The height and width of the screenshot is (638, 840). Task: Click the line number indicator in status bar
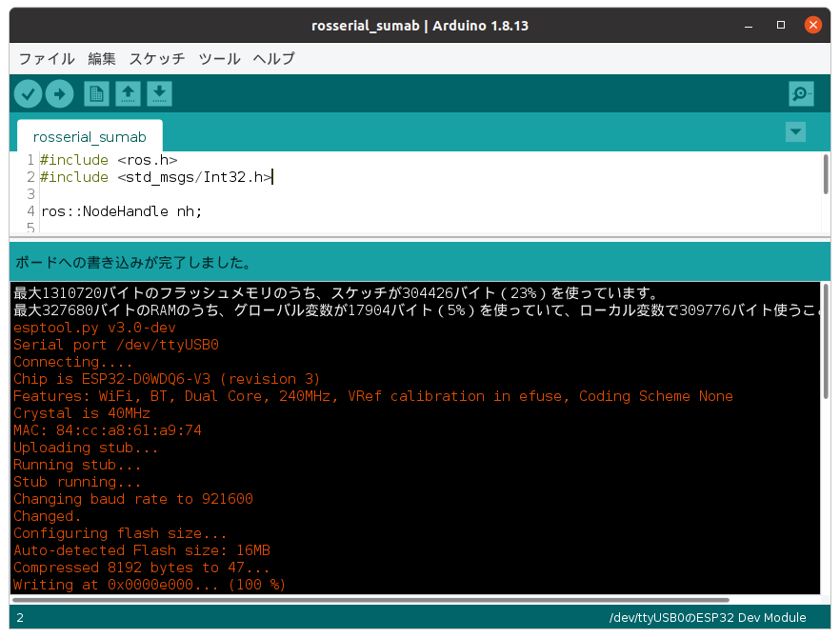pyautogui.click(x=20, y=618)
